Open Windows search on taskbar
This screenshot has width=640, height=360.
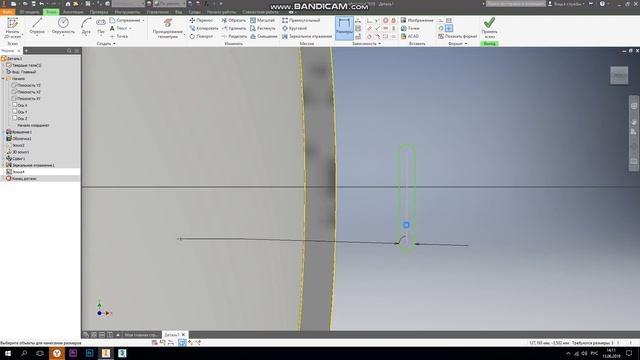click(24, 353)
